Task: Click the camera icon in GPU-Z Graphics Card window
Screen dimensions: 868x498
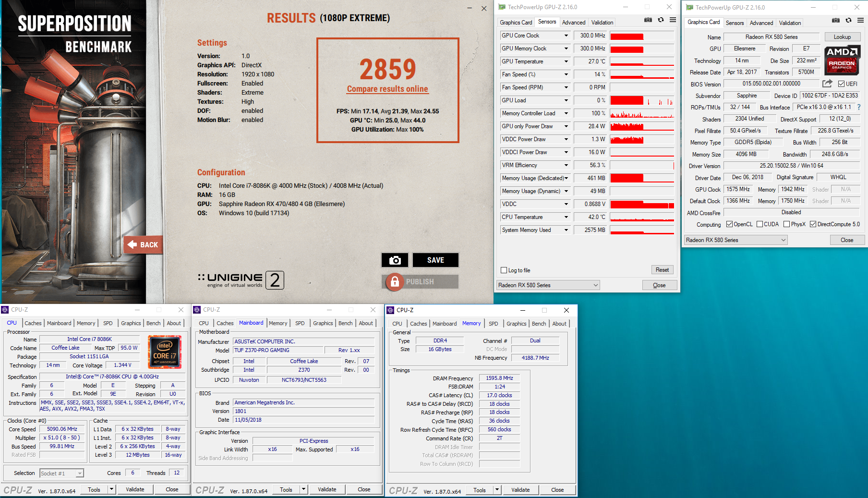Action: (x=836, y=21)
